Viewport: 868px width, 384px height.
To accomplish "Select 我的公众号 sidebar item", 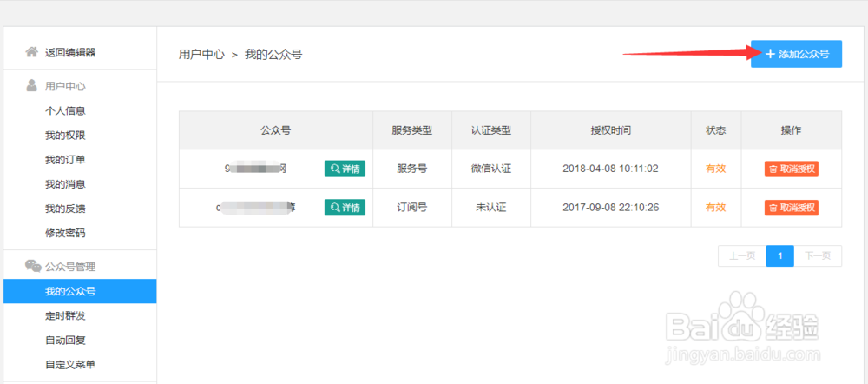I will coord(80,291).
